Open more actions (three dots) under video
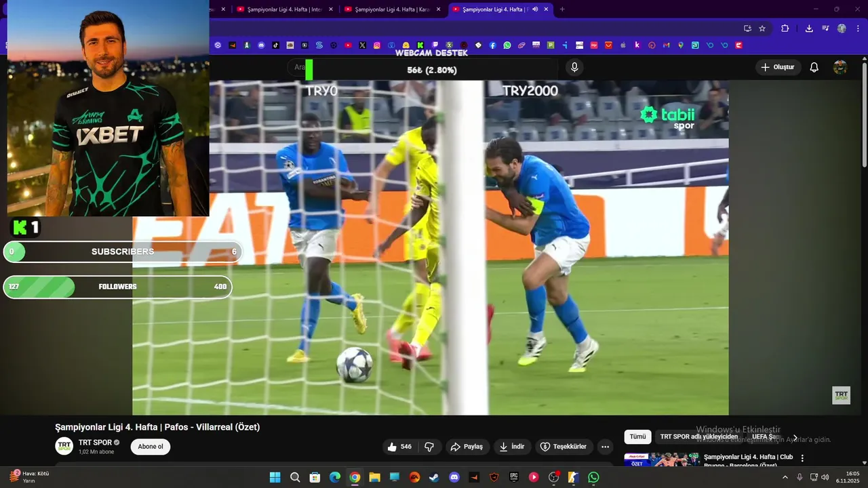 pyautogui.click(x=605, y=447)
